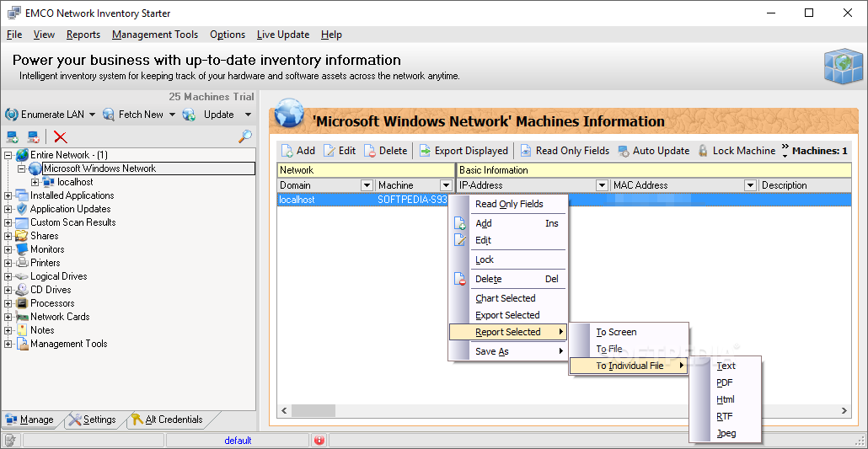This screenshot has height=449, width=868.
Task: Open the Save As submenu
Action: pos(508,351)
